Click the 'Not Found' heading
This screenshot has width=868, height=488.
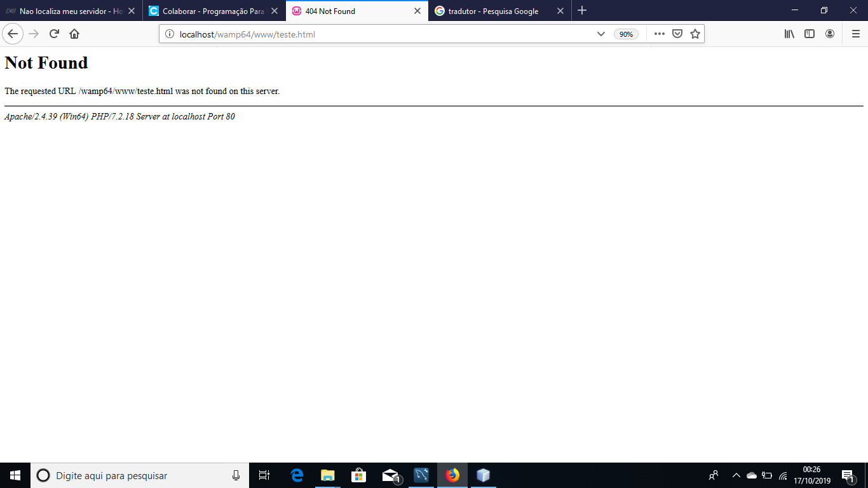click(46, 63)
